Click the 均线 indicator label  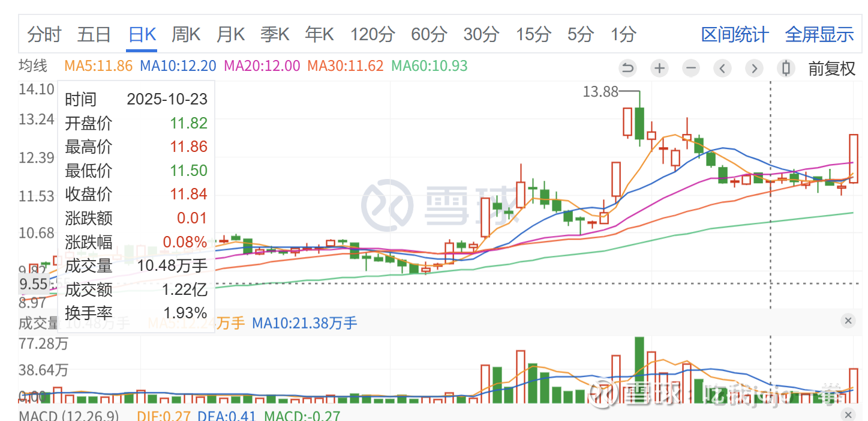click(33, 66)
